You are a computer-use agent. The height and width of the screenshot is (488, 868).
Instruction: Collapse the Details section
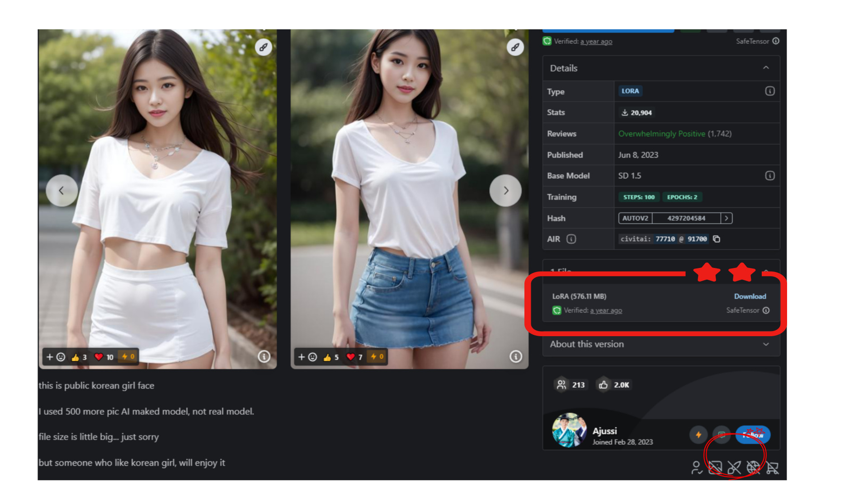(x=766, y=68)
